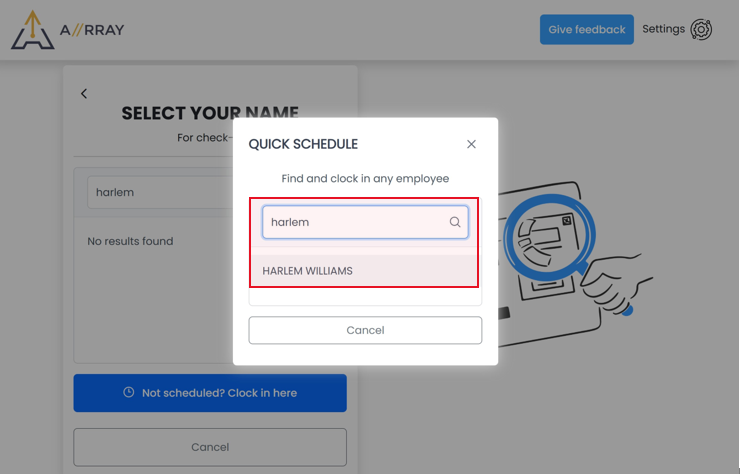741x474 pixels.
Task: Click the Settings gear icon
Action: [701, 29]
